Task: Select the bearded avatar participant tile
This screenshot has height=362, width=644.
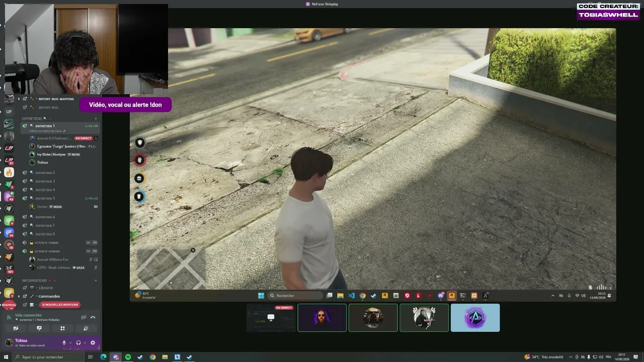Action: click(322, 318)
